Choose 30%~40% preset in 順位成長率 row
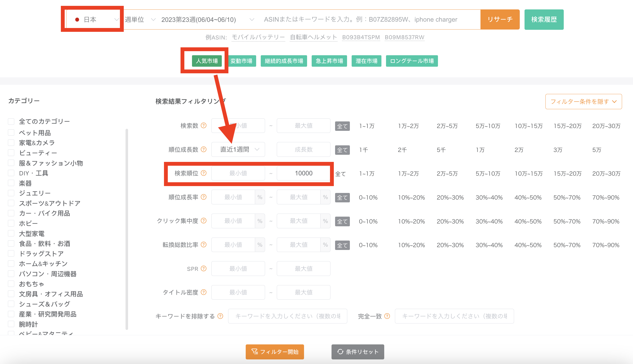Viewport: 633px width, 364px height. 489,198
